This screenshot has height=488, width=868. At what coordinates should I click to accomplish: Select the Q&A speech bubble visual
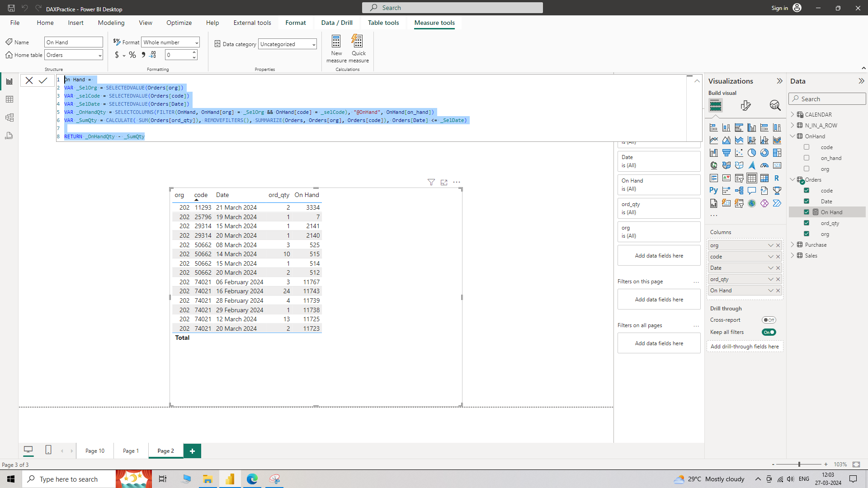[751, 191]
